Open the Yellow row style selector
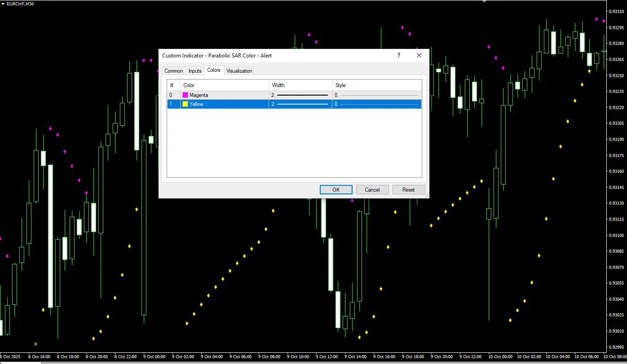Image resolution: width=627 pixels, height=364 pixels. 376,104
